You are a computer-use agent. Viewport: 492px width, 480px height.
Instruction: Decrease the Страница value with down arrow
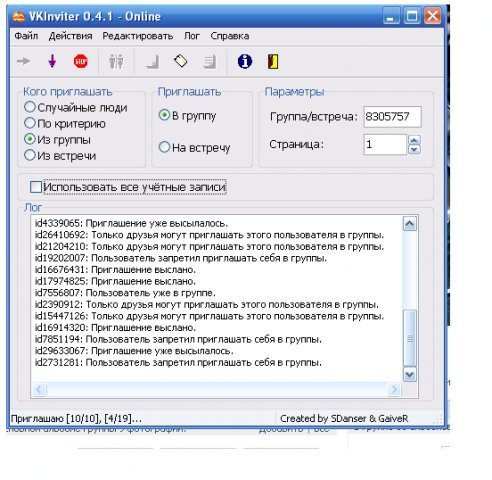(414, 149)
